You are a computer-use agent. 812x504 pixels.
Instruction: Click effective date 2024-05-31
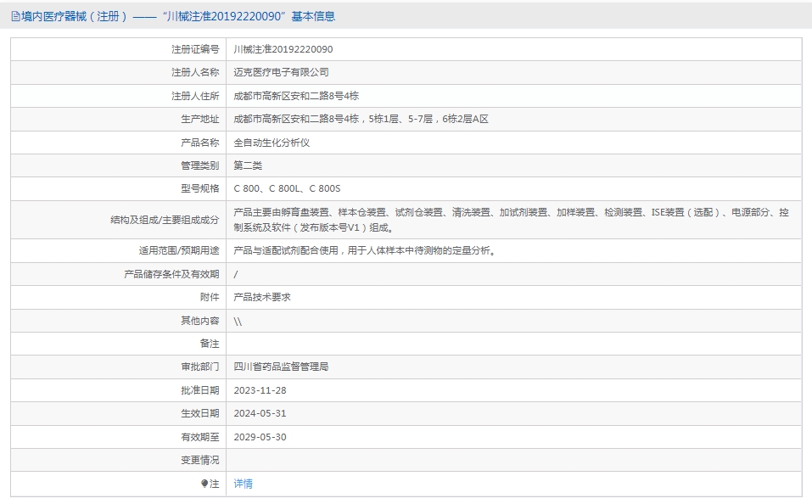coord(260,413)
